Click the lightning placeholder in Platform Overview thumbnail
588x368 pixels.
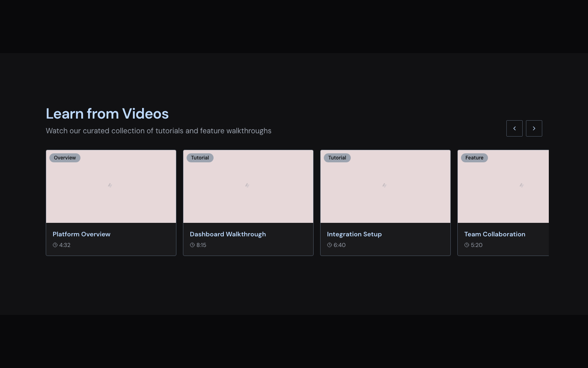tap(110, 186)
